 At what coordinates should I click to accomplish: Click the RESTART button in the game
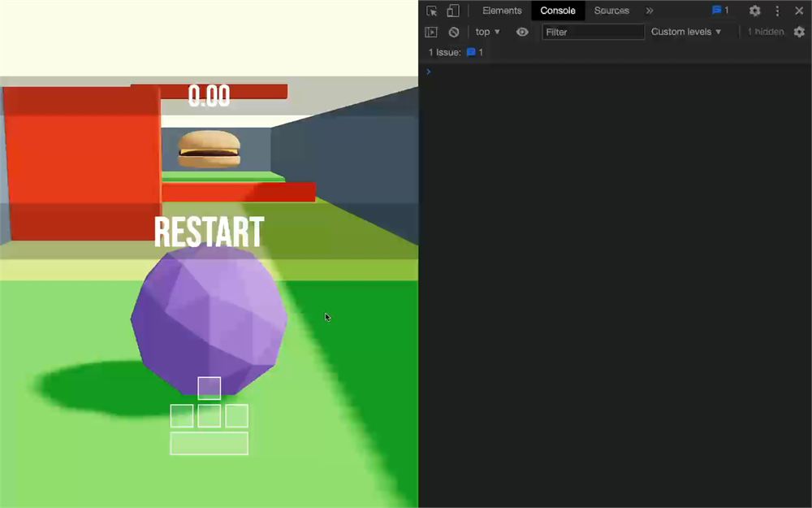pos(209,232)
